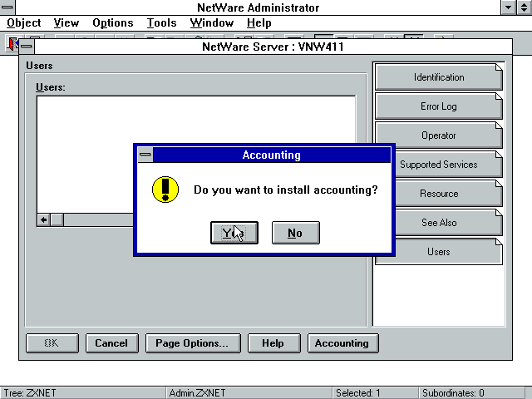Confirm with Yes in Accounting dialog
The image size is (532, 399).
(234, 233)
